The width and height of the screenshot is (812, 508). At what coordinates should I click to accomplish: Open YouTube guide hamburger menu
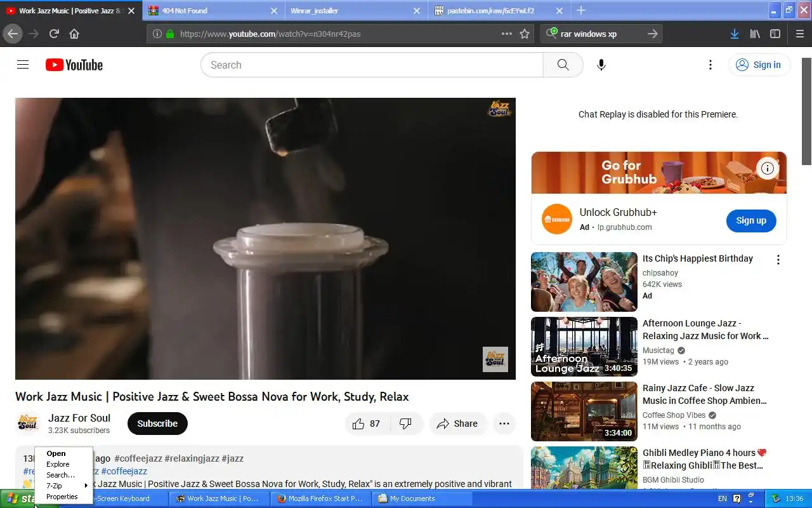23,65
